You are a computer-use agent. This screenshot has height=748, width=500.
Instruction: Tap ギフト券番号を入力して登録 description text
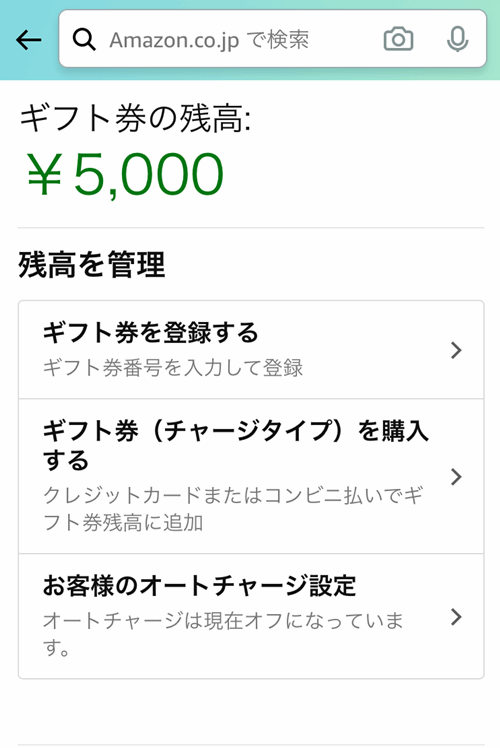click(173, 368)
